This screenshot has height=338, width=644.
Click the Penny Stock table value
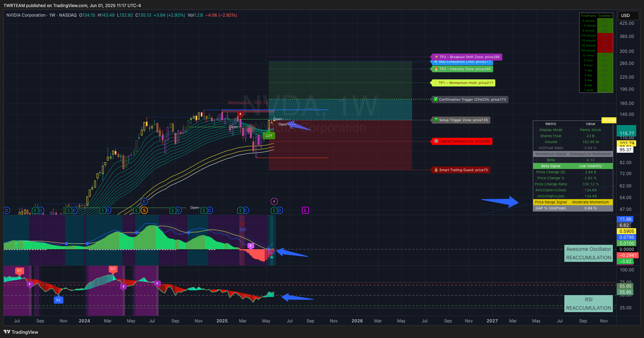click(x=590, y=130)
